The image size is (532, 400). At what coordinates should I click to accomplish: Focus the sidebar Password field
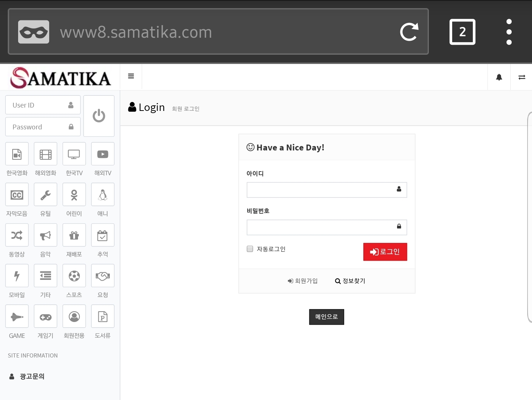(x=43, y=127)
